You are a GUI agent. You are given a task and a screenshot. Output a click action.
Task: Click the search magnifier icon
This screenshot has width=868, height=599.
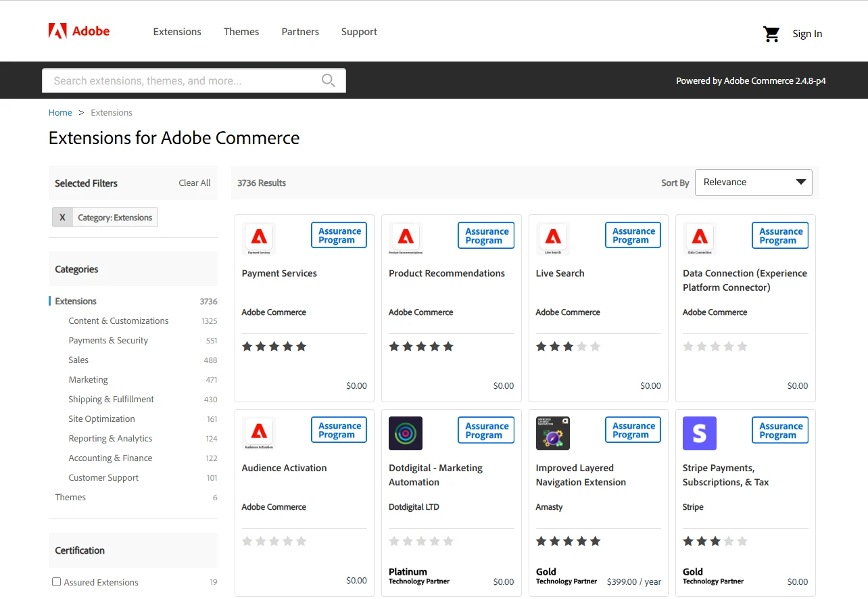click(x=329, y=80)
